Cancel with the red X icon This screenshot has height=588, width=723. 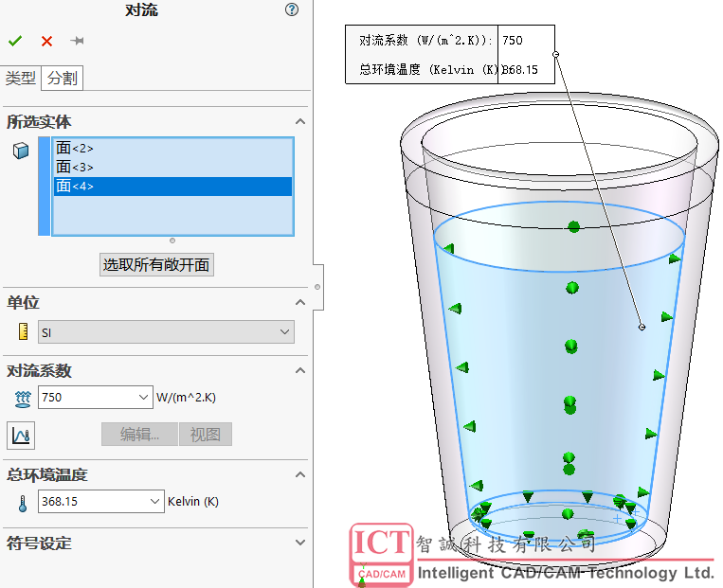(x=46, y=41)
